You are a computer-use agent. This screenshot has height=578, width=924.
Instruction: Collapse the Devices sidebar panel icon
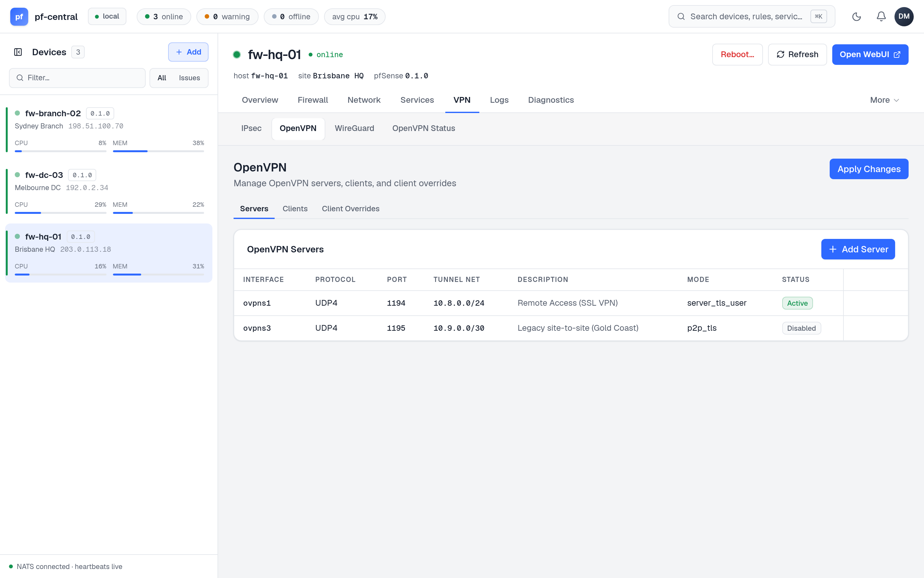pyautogui.click(x=18, y=52)
